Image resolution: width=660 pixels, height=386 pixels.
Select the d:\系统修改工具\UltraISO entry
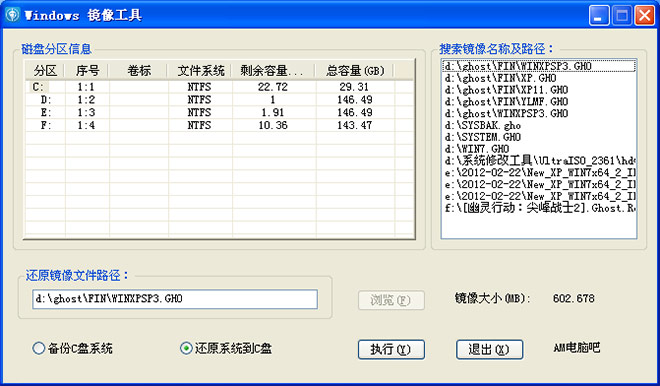click(540, 160)
